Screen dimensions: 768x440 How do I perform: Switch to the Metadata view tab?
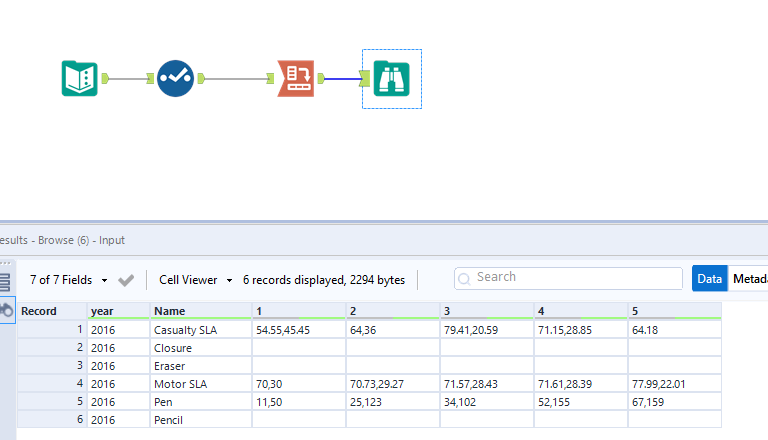[748, 279]
